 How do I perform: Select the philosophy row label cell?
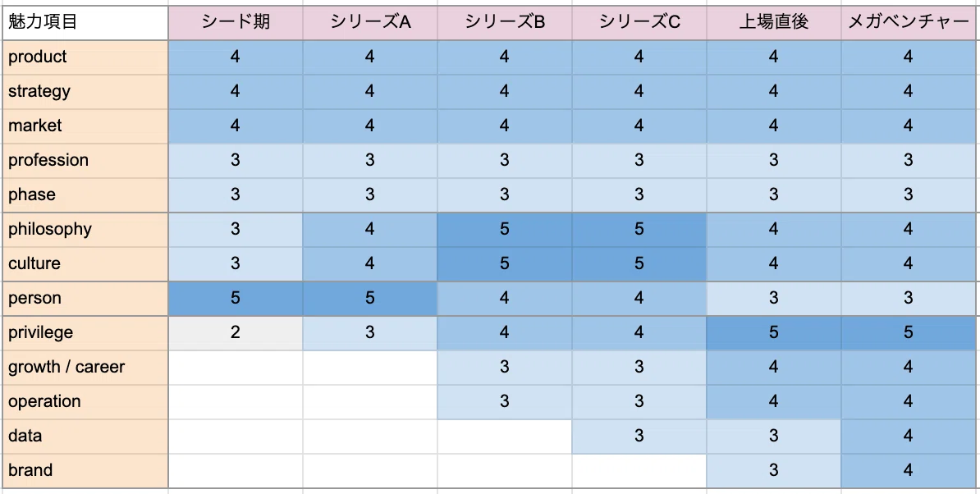point(85,229)
